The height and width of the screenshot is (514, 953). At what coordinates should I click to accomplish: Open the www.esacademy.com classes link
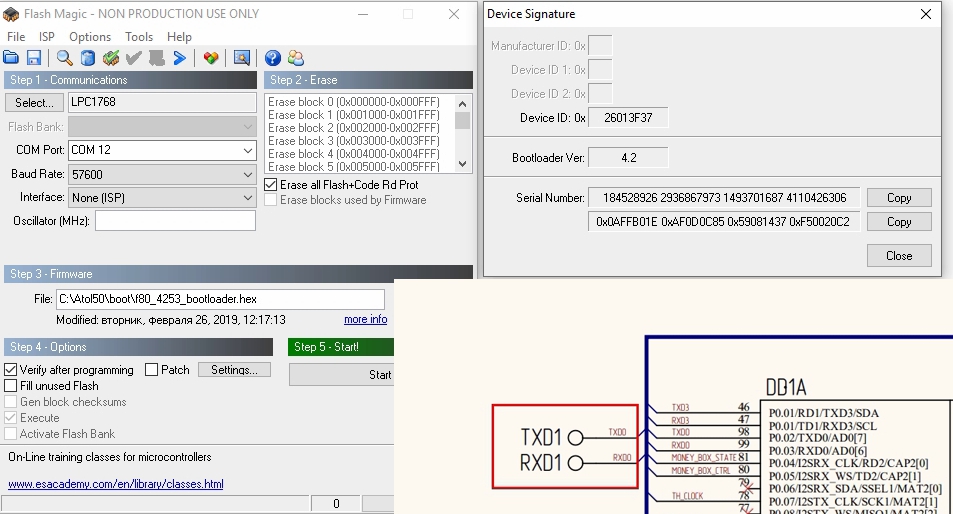pos(115,484)
